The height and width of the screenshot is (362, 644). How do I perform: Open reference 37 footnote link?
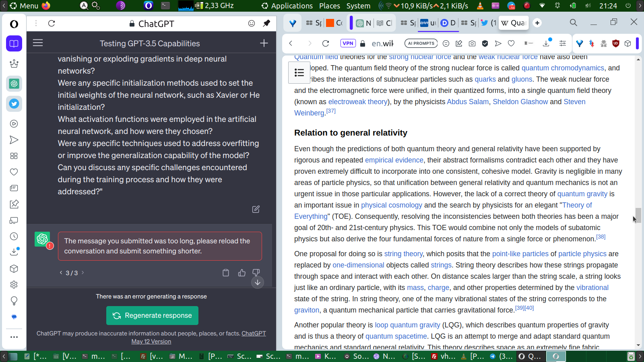click(x=331, y=111)
